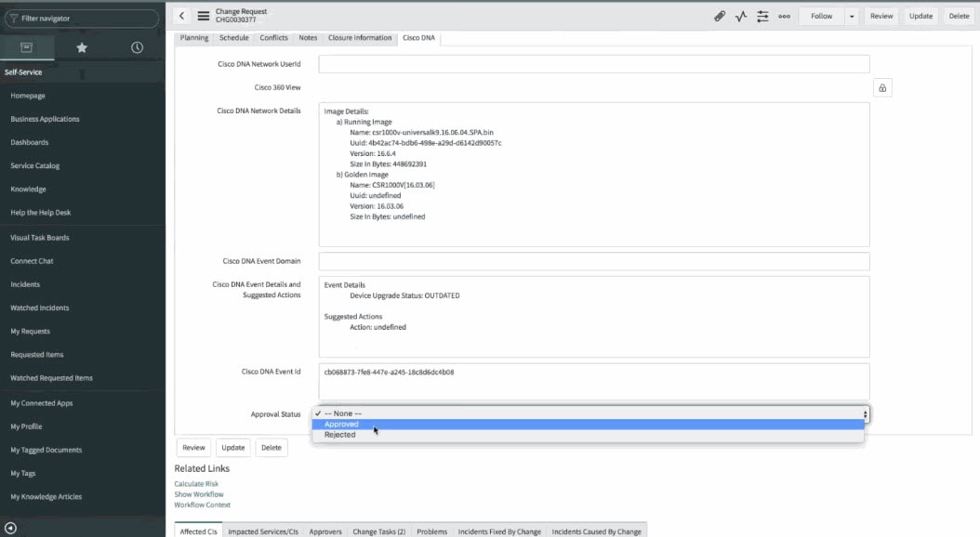Click Event Details and Suggested Actions textarea

pos(594,317)
